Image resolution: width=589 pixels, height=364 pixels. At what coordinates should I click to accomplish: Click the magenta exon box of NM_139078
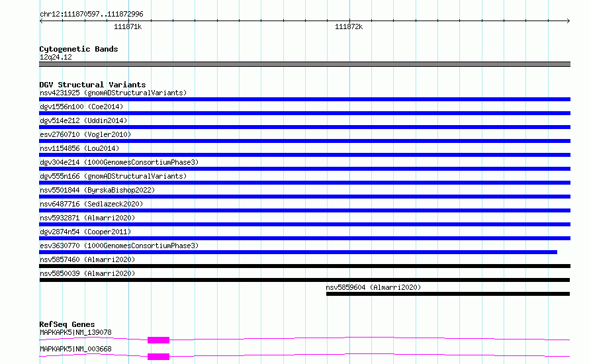159,340
